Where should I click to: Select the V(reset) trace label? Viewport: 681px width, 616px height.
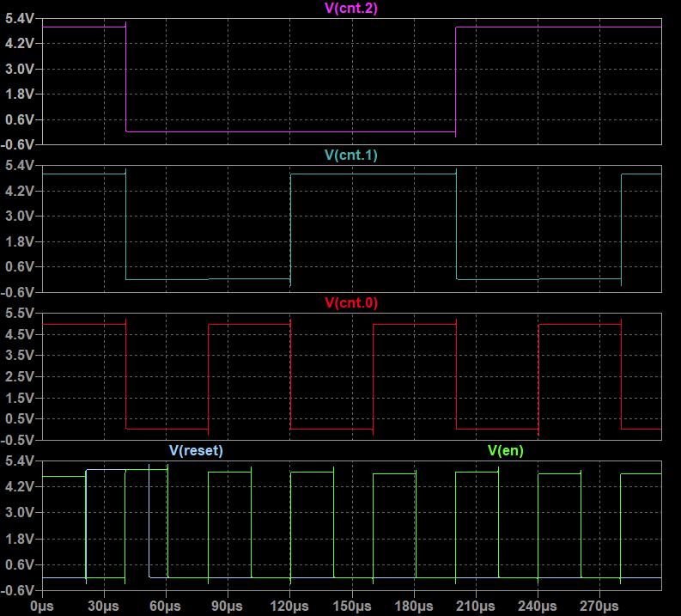click(x=195, y=450)
